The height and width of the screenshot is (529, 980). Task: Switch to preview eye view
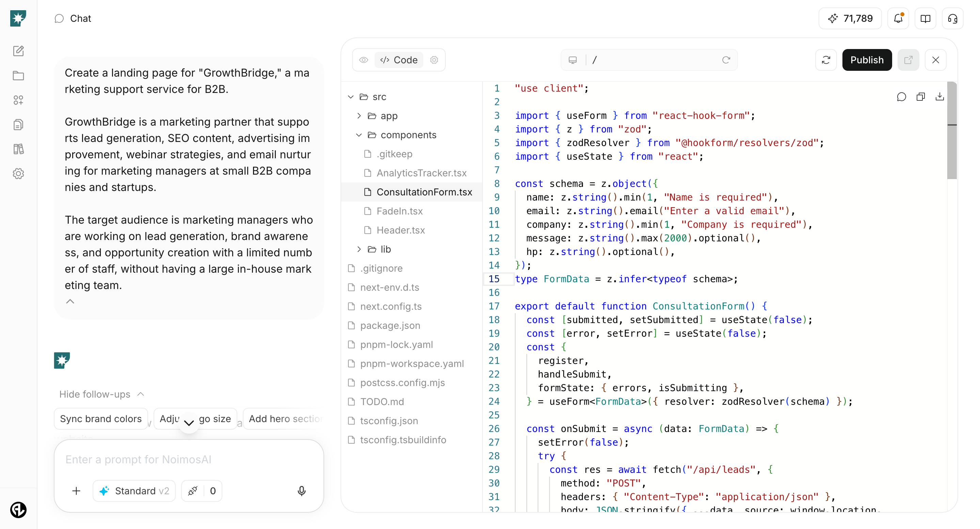click(x=364, y=60)
